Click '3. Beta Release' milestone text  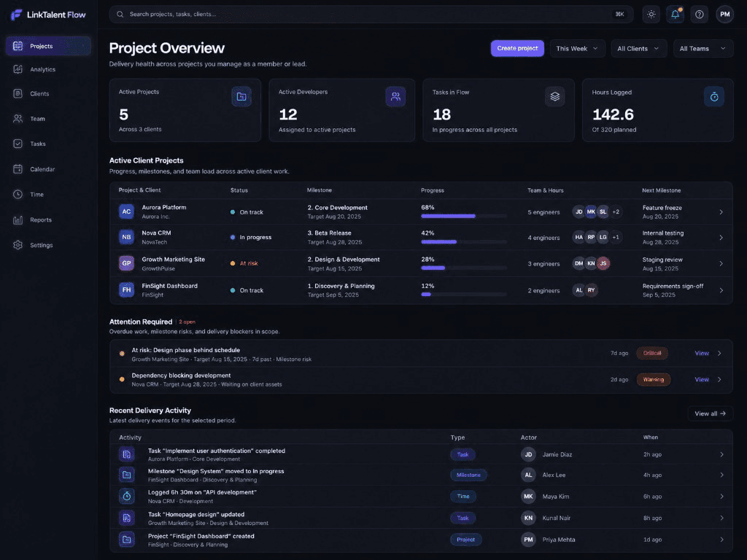[329, 233]
